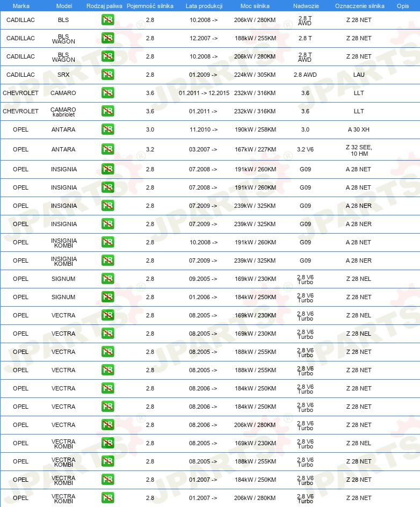Click the engine code A 30 XH
This screenshot has width=420, height=507.
click(x=359, y=129)
